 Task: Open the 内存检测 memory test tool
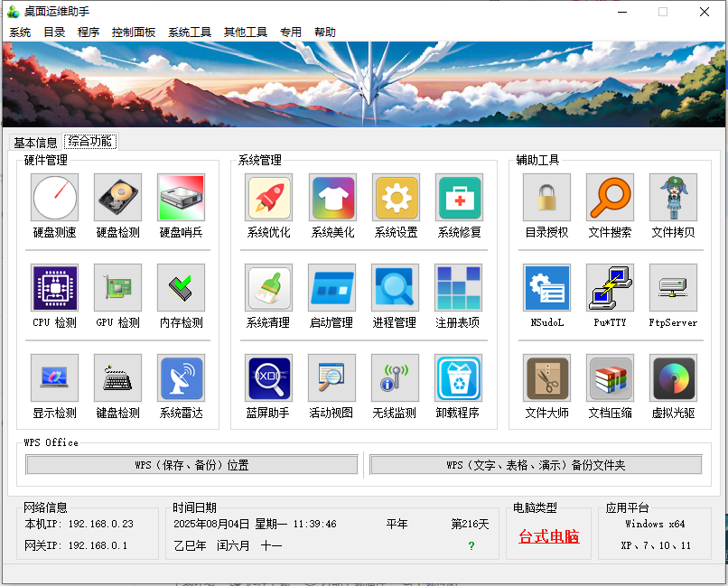182,288
